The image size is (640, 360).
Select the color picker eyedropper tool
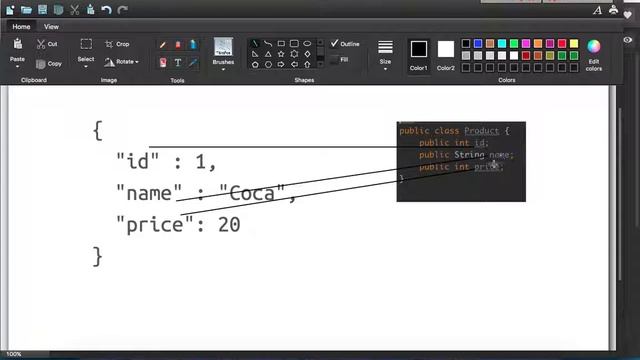click(x=193, y=62)
